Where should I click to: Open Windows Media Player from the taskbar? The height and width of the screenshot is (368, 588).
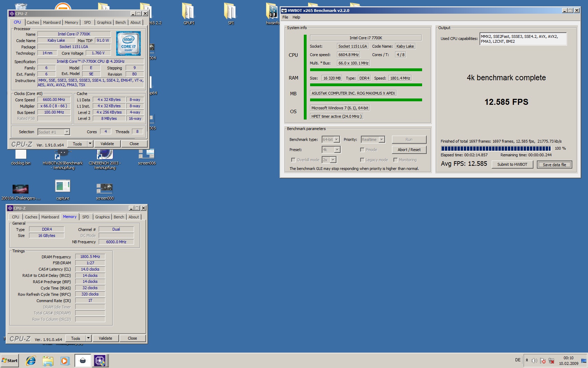[x=64, y=361]
